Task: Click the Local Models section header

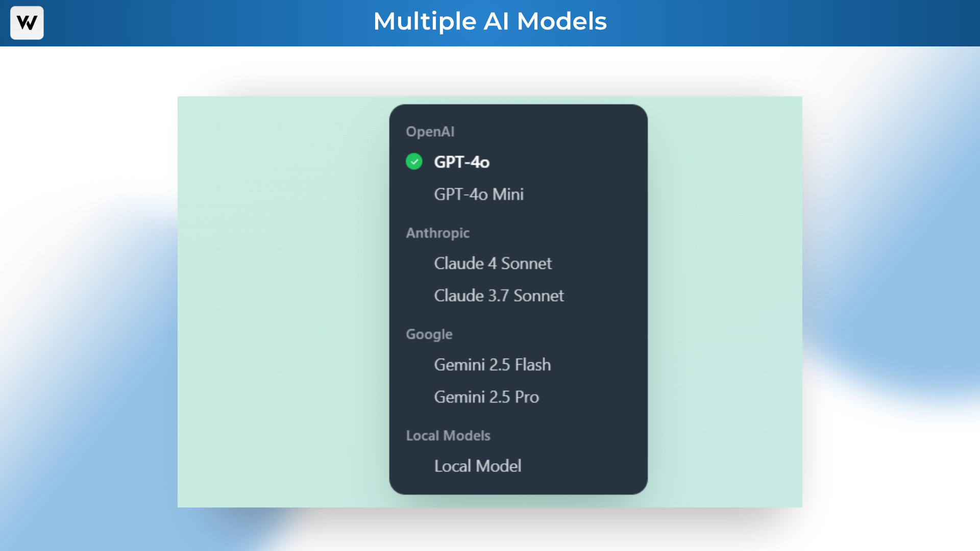Action: pyautogui.click(x=448, y=436)
